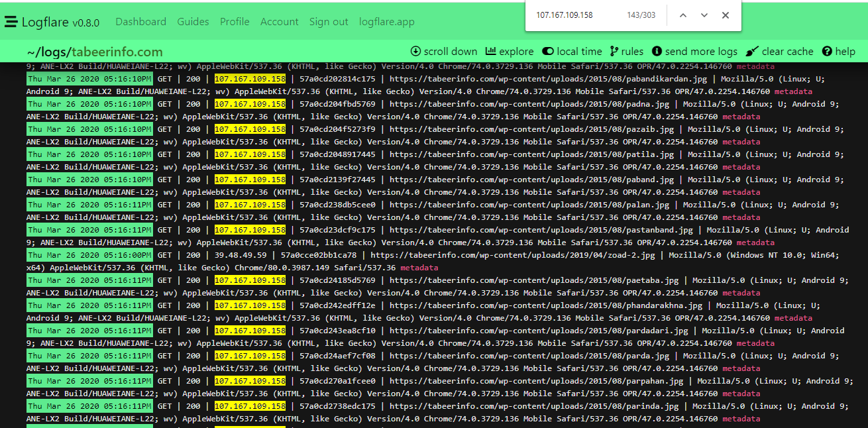Open metadata for patila.jpg log entry
Image resolution: width=868 pixels, height=428 pixels.
click(741, 167)
